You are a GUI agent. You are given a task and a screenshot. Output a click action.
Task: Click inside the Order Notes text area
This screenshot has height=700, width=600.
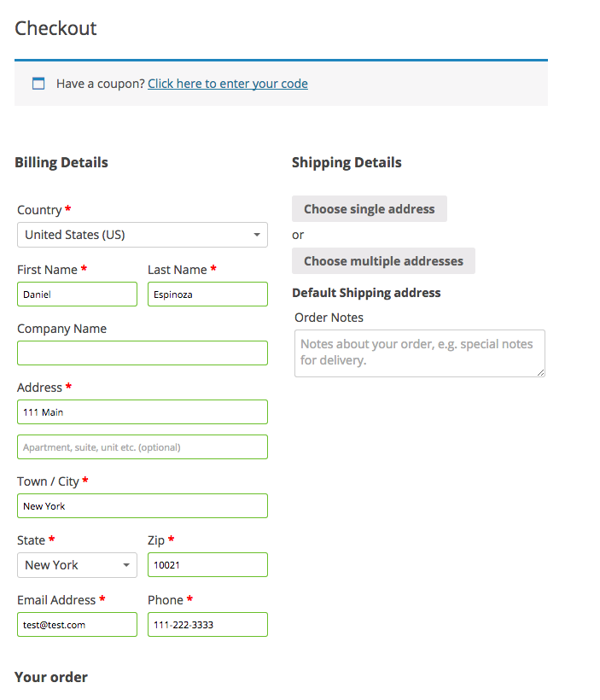tap(418, 353)
